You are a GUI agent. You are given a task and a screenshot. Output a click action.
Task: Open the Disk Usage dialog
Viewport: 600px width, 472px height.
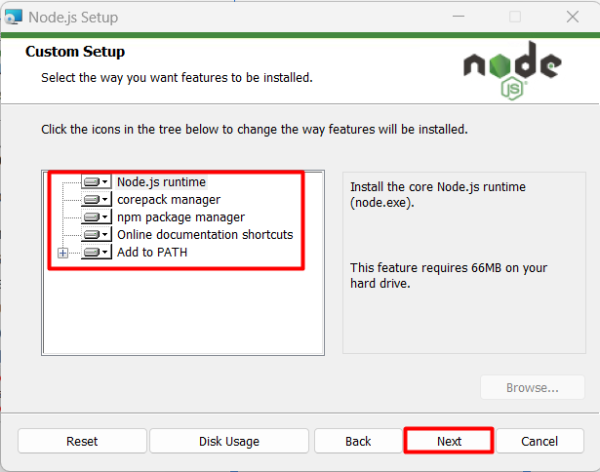[228, 441]
